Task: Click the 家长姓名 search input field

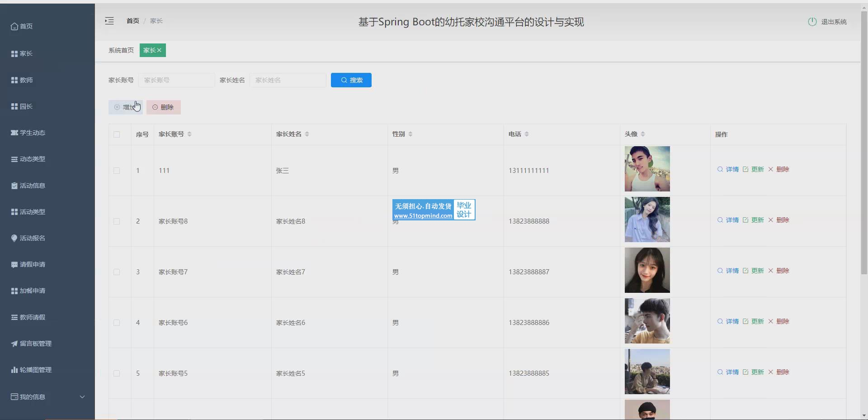Action: (288, 80)
